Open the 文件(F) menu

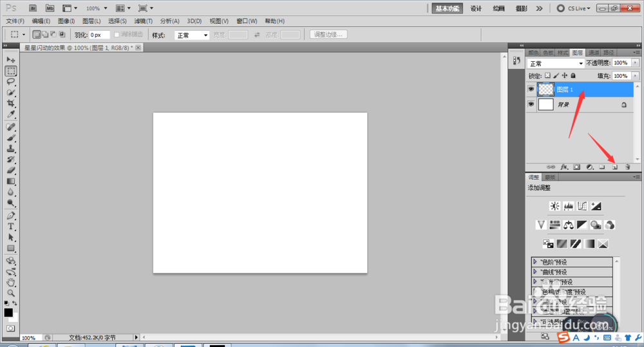15,21
